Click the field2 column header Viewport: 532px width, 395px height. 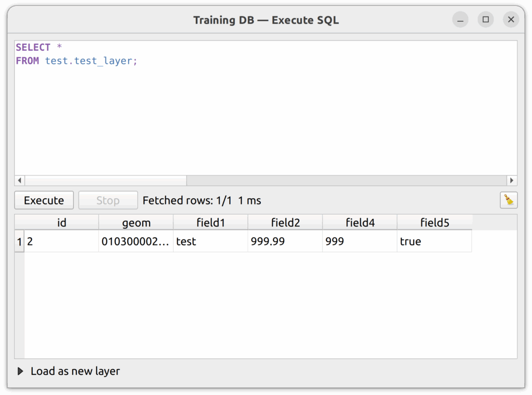285,223
